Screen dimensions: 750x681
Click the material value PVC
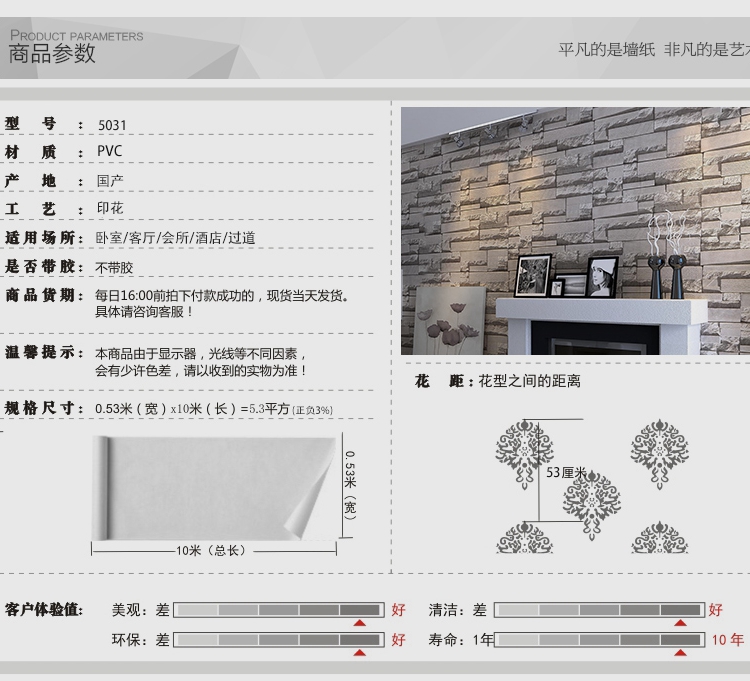(x=110, y=151)
